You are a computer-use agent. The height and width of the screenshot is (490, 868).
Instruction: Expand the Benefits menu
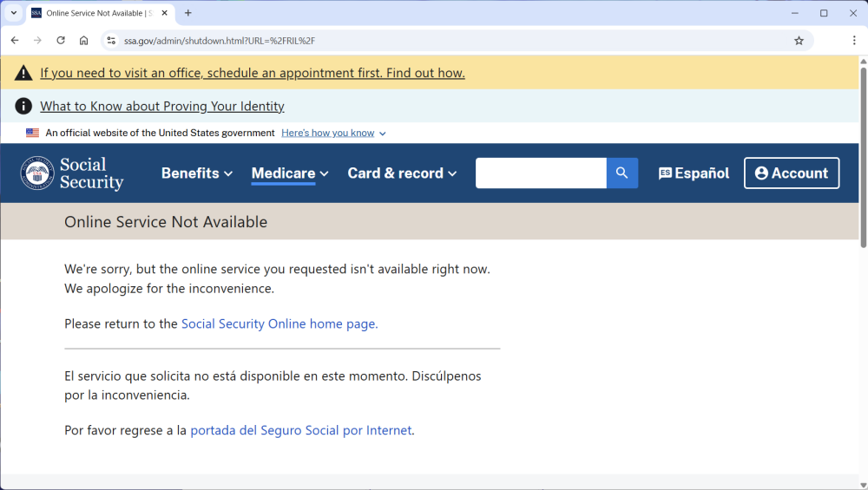click(x=197, y=173)
